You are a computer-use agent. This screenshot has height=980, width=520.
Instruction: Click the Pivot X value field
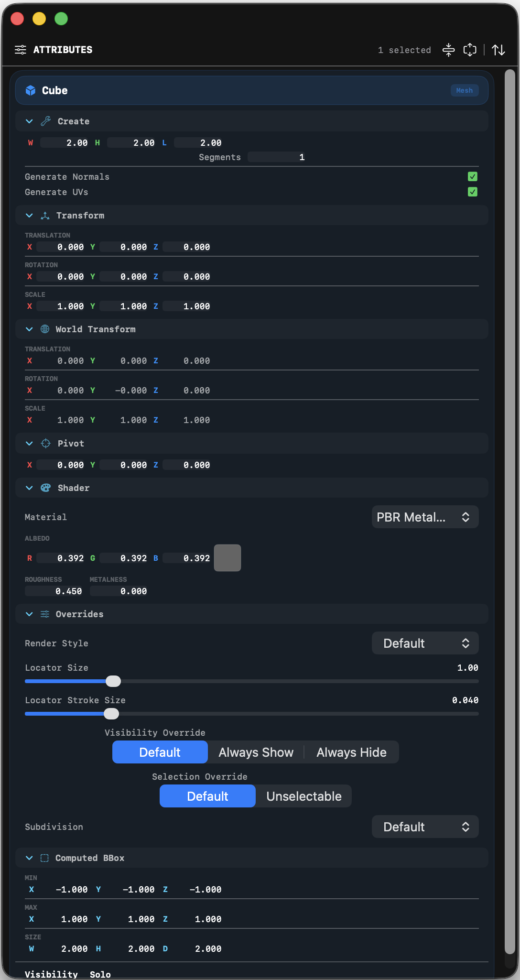[61, 465]
